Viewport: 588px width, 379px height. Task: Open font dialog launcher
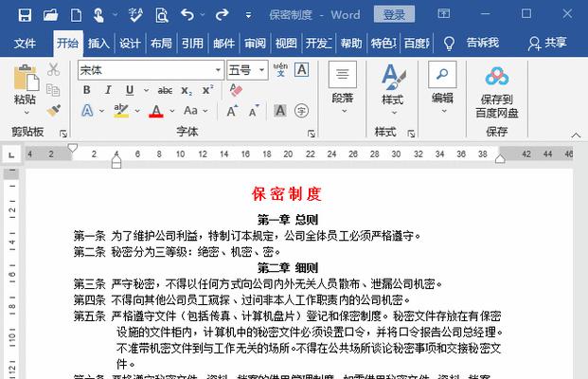(312, 134)
